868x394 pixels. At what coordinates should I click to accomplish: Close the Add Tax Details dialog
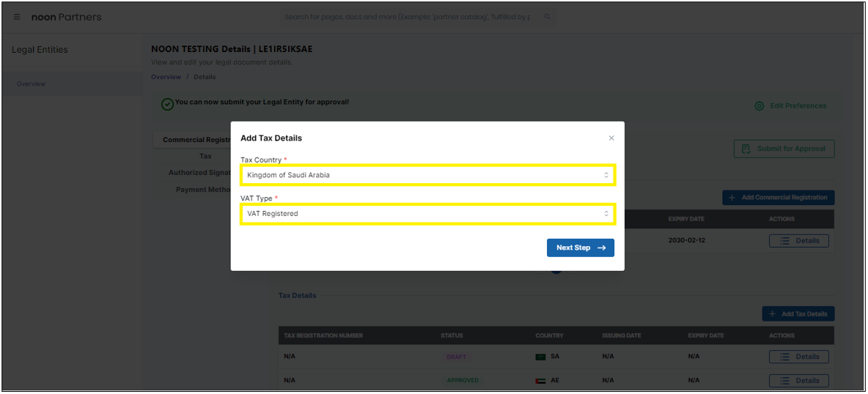pos(611,138)
